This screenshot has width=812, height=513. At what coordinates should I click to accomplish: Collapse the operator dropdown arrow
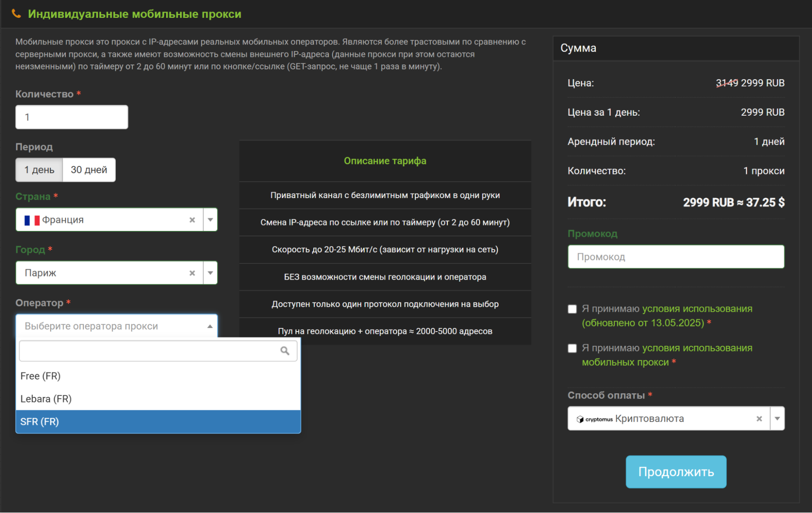point(210,326)
